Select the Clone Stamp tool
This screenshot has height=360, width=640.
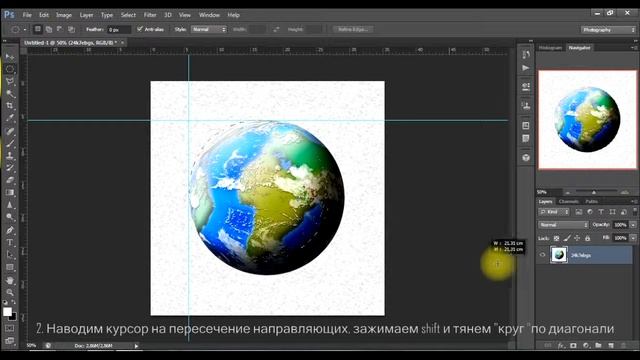[10, 156]
